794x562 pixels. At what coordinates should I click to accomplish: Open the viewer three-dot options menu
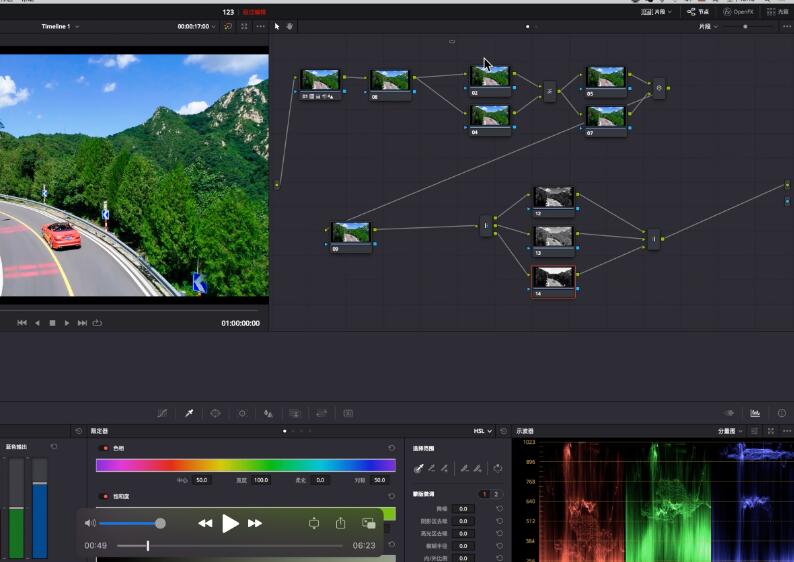(x=260, y=26)
